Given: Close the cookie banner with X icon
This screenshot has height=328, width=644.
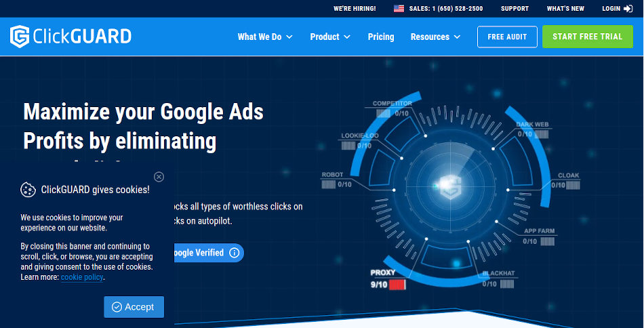Looking at the screenshot, I should click(159, 176).
